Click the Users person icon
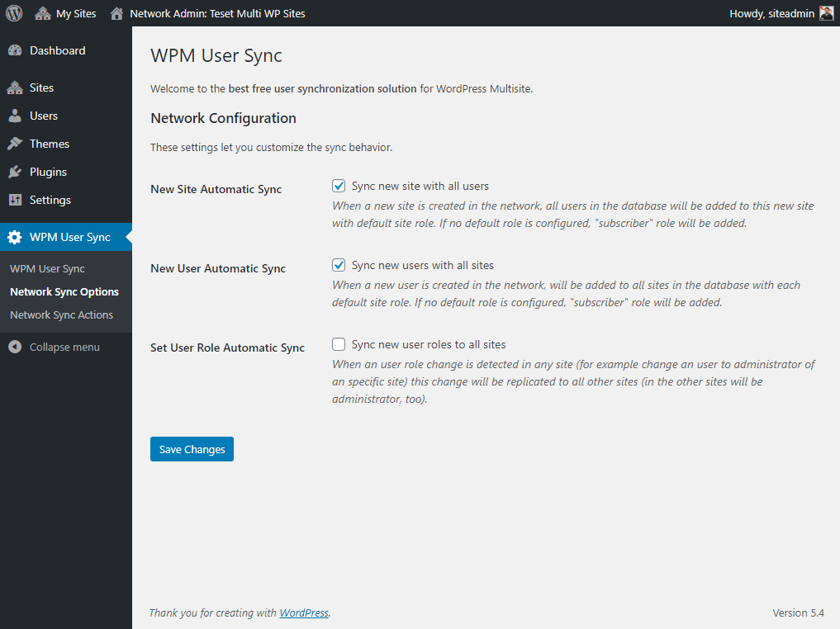The image size is (840, 629). click(15, 116)
